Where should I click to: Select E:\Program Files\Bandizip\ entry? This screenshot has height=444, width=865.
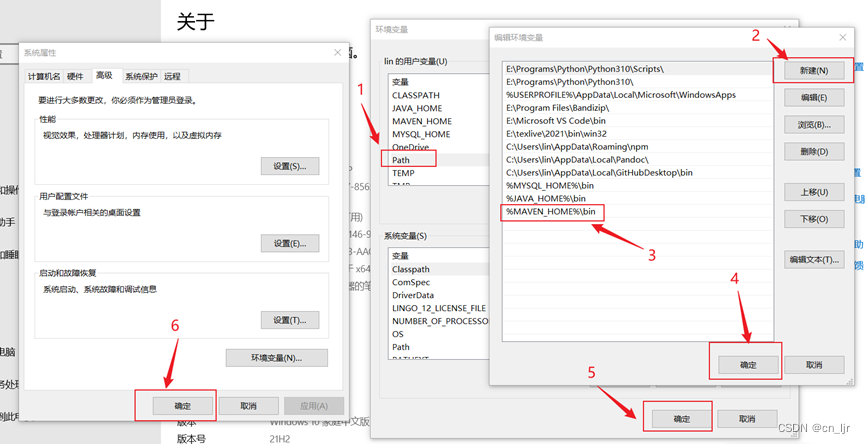click(638, 108)
